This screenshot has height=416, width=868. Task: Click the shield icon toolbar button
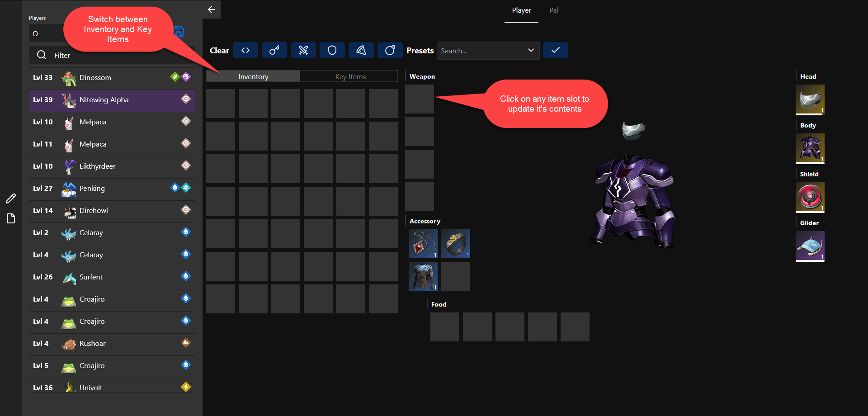332,50
